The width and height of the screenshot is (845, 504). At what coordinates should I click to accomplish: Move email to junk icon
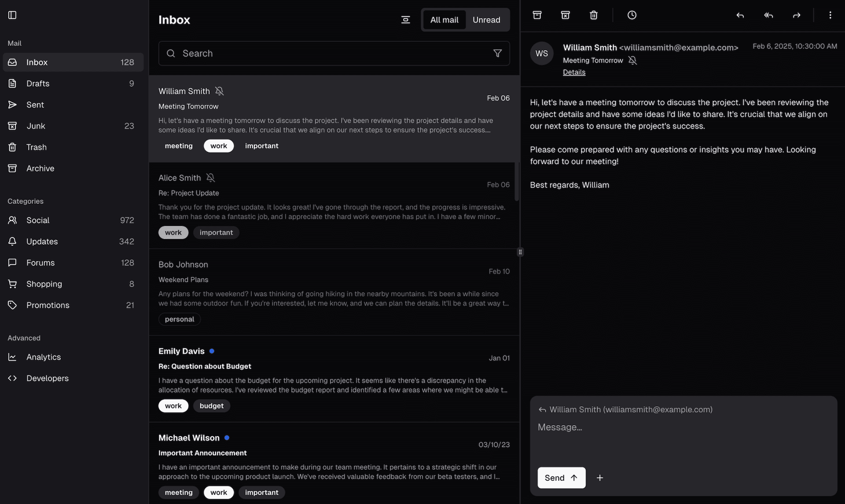[565, 15]
